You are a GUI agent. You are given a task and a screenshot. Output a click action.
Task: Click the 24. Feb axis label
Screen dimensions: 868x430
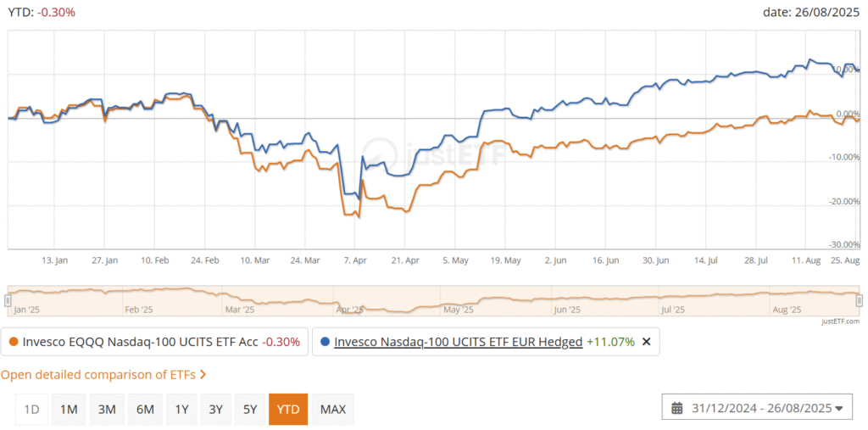click(205, 260)
